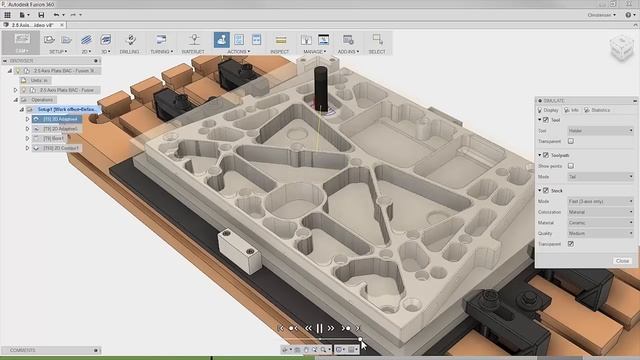Open the Task Manager icon in Manage
640x360 pixels.
(x=323, y=40)
